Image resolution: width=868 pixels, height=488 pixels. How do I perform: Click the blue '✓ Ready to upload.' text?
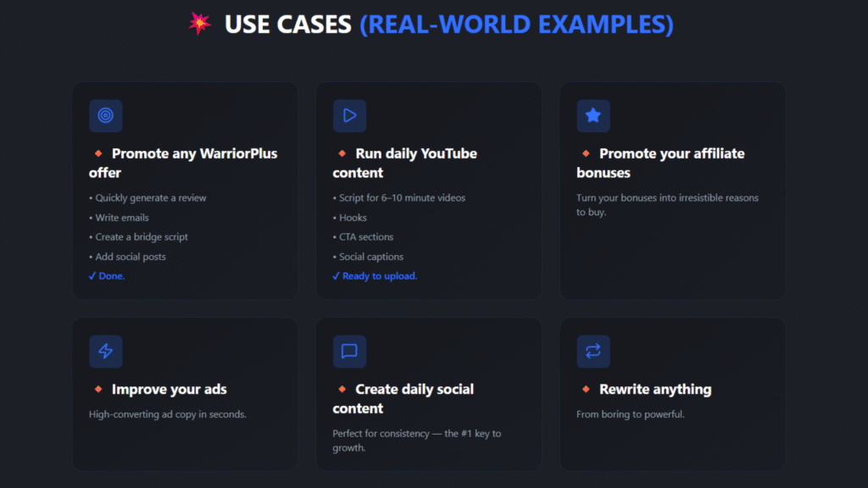(375, 276)
